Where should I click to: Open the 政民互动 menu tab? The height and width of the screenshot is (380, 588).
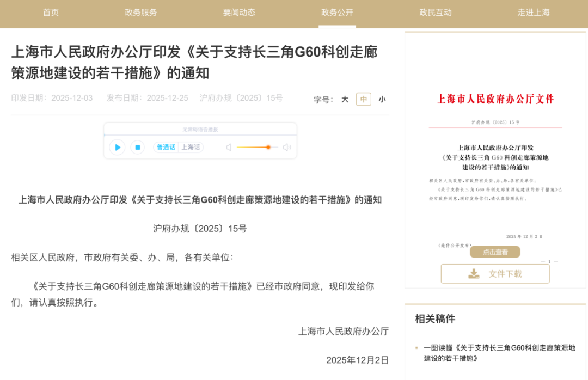436,13
